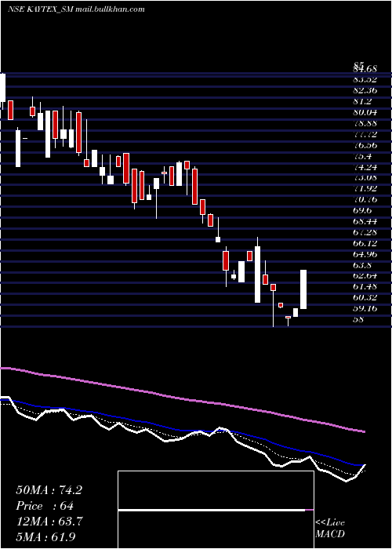392x549 pixels.
Task: Choose the 64.96 price level text
Action: point(365,253)
